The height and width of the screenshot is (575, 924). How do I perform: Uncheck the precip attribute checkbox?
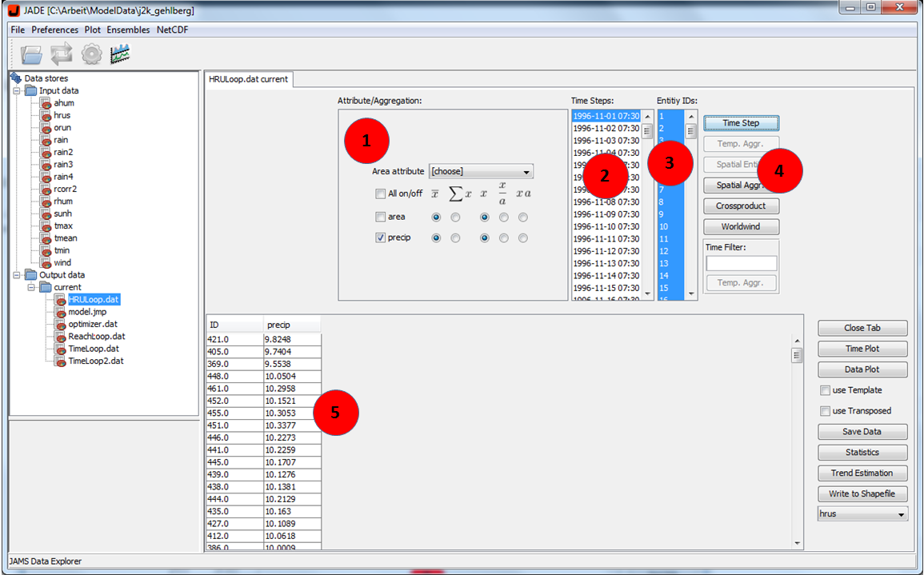[x=380, y=238]
